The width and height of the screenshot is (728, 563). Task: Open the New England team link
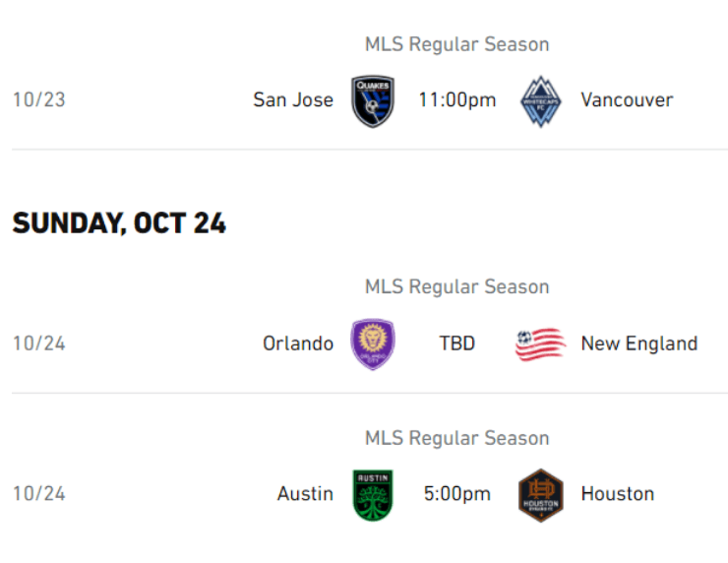point(638,344)
